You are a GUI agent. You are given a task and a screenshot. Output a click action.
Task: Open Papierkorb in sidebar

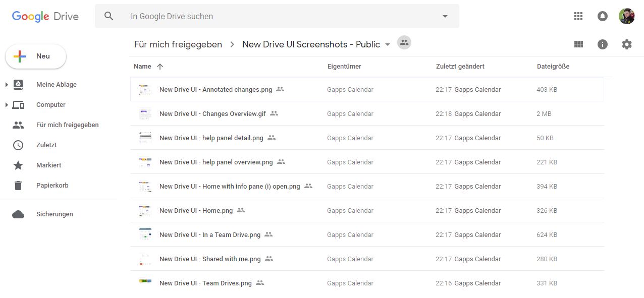point(52,186)
